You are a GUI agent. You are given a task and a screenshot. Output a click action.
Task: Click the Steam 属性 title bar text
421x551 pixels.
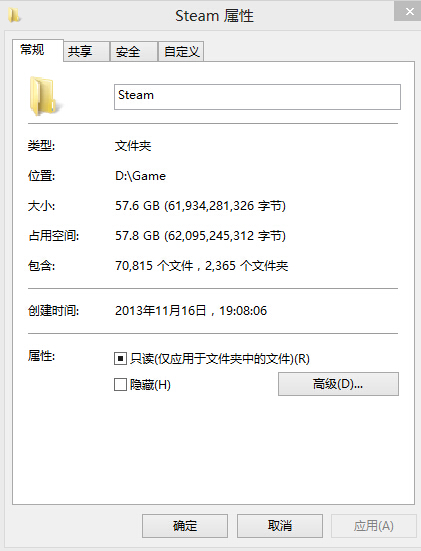coord(214,16)
